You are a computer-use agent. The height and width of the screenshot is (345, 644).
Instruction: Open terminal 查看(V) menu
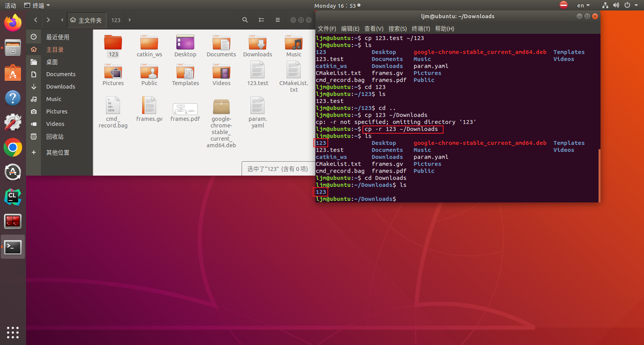pos(374,28)
